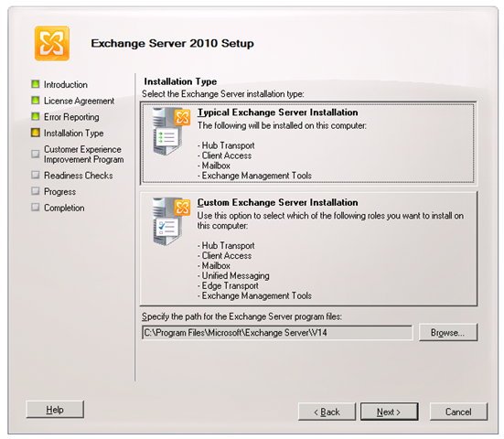Click the Readiness Checks step box
The image size is (504, 439).
(36, 175)
